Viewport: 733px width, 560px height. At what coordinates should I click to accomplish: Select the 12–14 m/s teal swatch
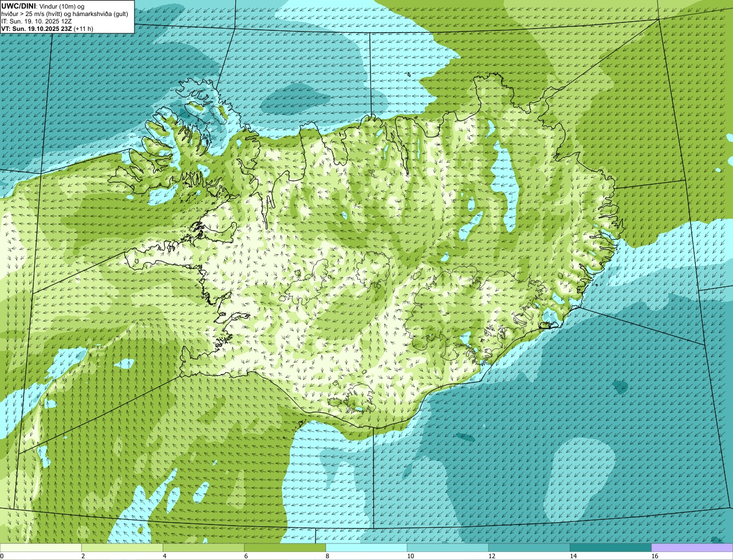point(529,547)
